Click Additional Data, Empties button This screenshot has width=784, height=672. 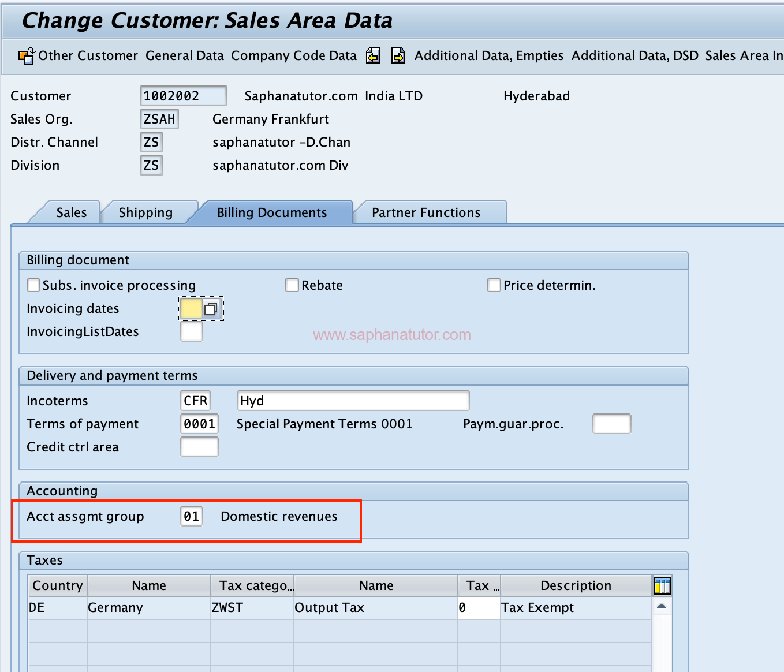489,55
